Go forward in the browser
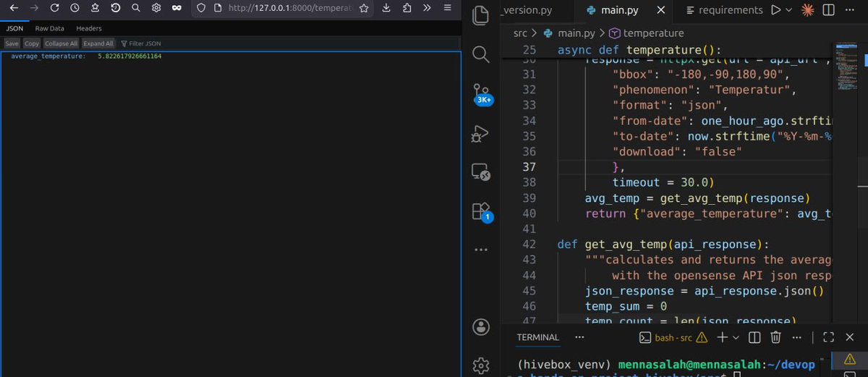The width and height of the screenshot is (868, 377). click(34, 9)
